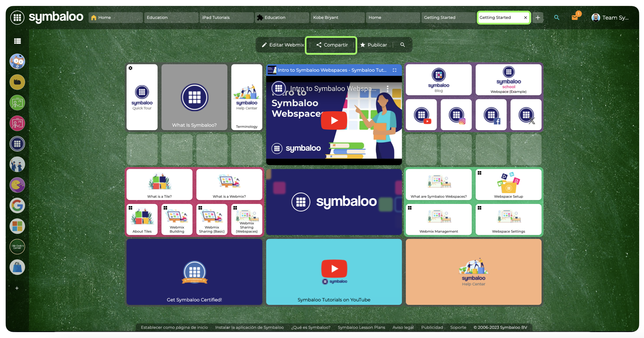Click gear icon on Quick Tour tile
The width and height of the screenshot is (644, 338).
pyautogui.click(x=131, y=68)
